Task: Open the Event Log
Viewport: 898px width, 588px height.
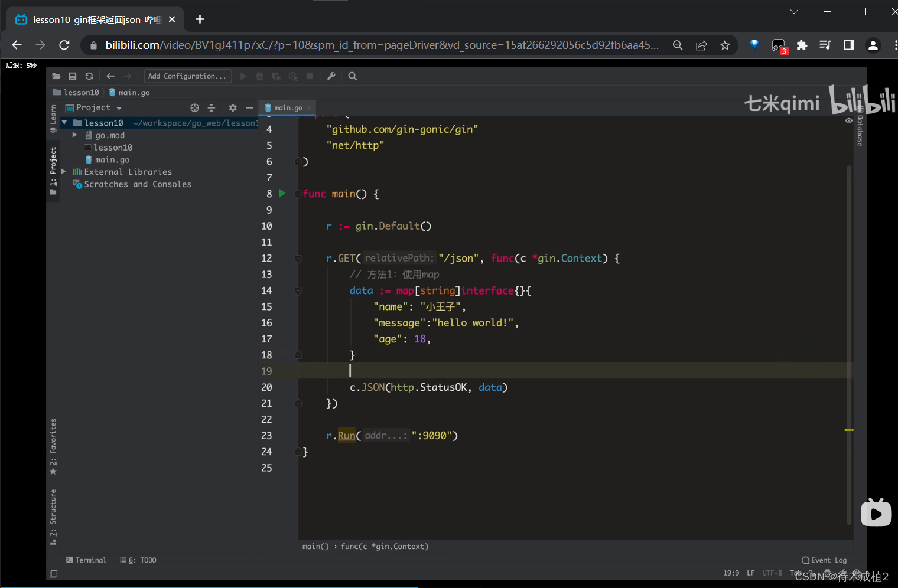Action: [x=824, y=560]
